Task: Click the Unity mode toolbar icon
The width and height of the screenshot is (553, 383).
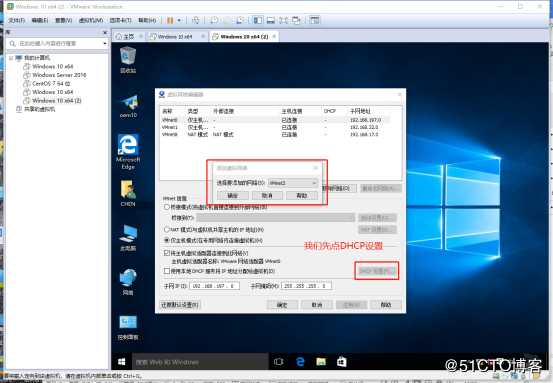Action: 296,20
